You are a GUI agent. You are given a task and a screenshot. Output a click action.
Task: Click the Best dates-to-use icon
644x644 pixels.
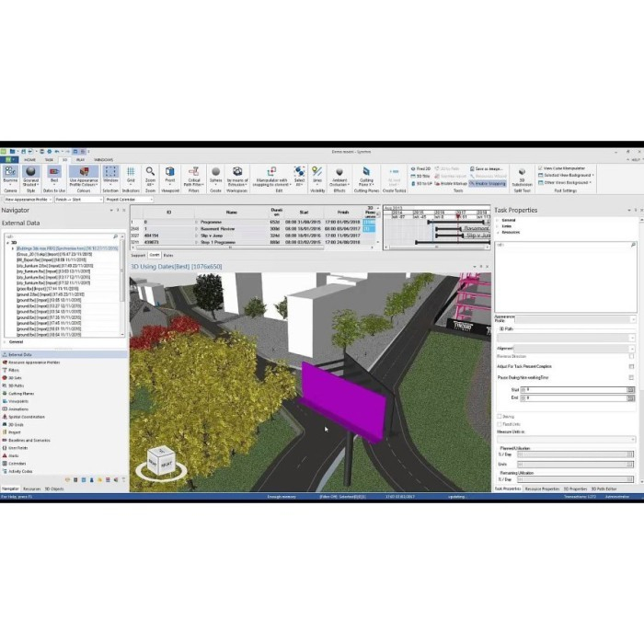pyautogui.click(x=53, y=172)
